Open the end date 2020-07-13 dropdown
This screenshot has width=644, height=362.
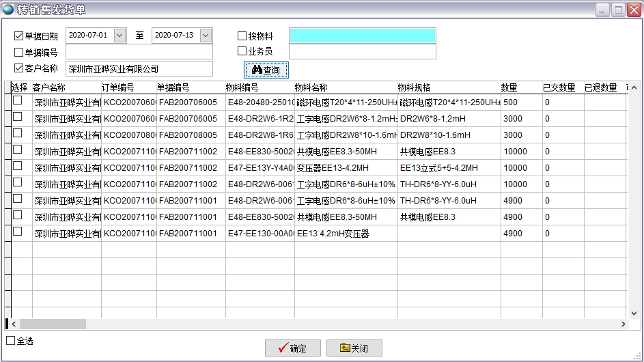coord(206,35)
